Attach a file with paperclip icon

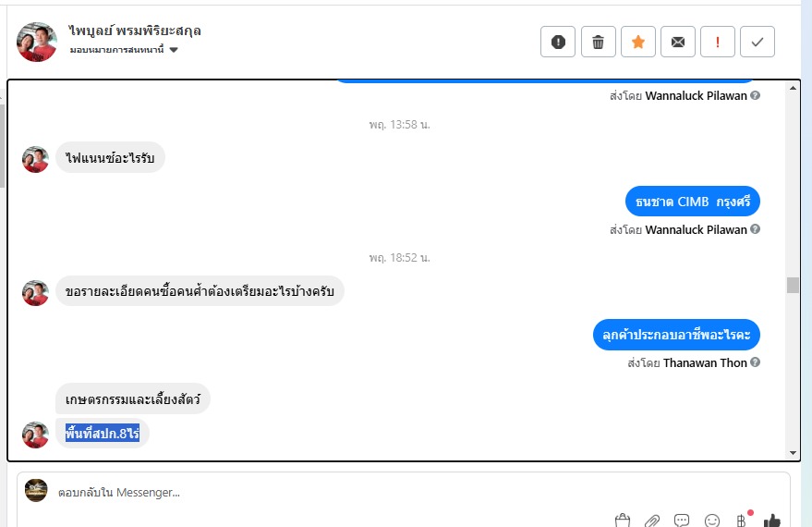pos(652,521)
